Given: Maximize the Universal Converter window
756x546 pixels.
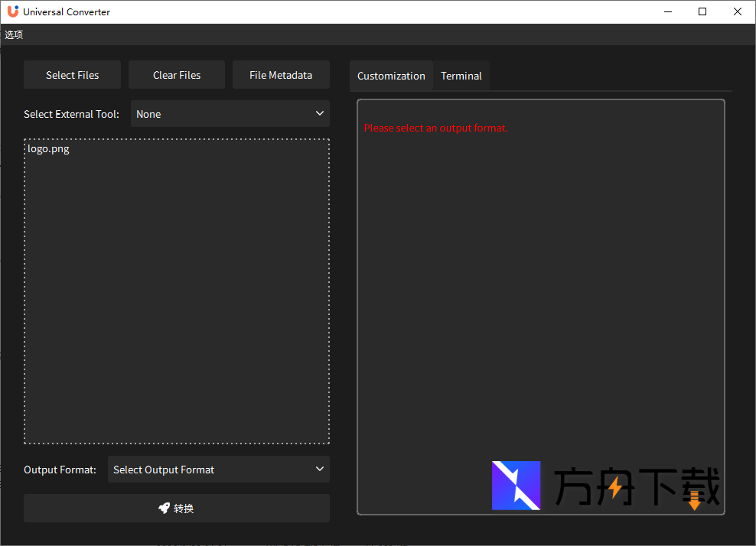Looking at the screenshot, I should click(702, 11).
